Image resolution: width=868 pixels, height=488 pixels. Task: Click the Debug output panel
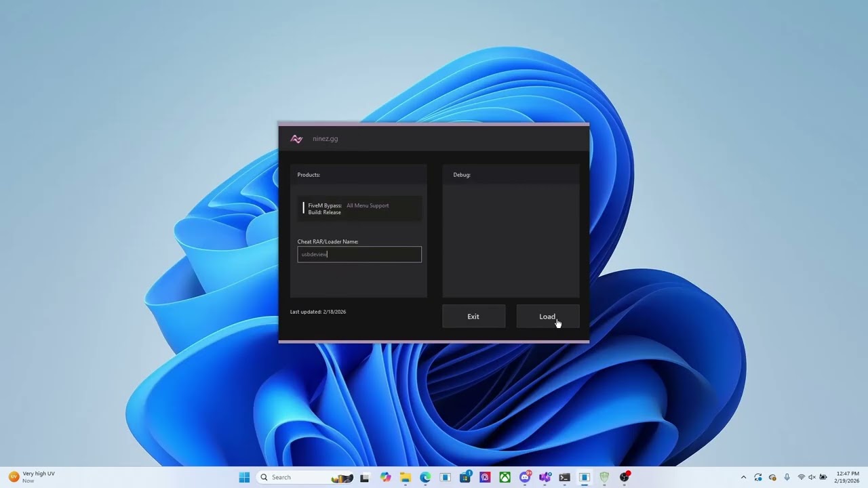pos(511,241)
